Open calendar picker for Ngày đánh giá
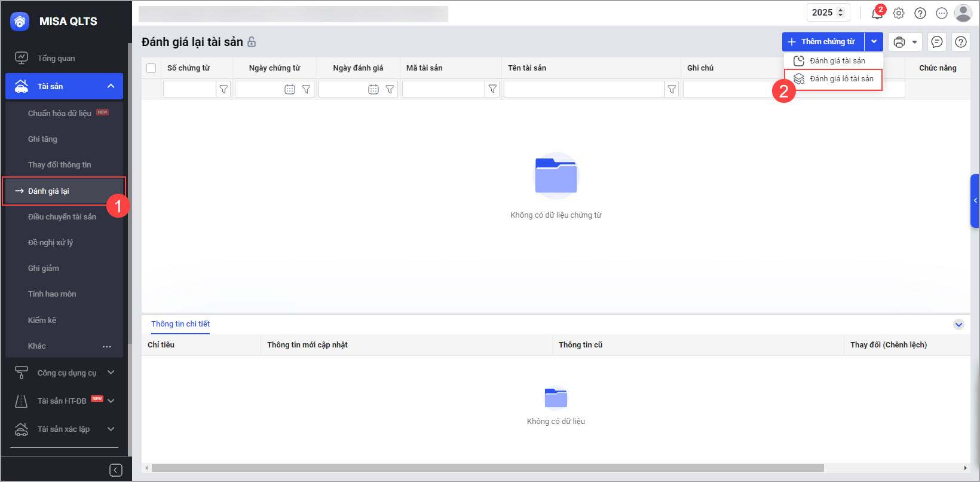 click(373, 89)
